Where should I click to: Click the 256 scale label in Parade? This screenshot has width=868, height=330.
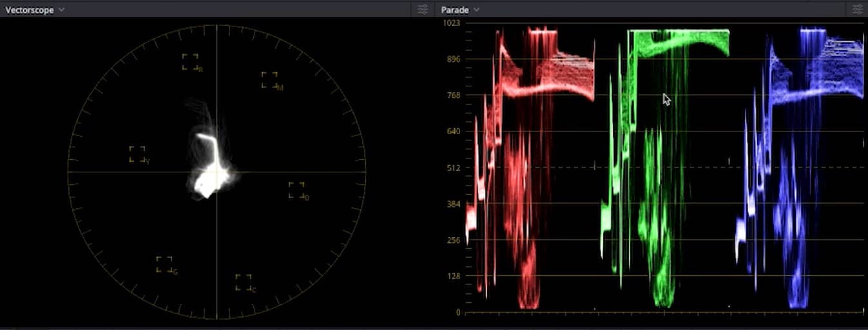454,240
